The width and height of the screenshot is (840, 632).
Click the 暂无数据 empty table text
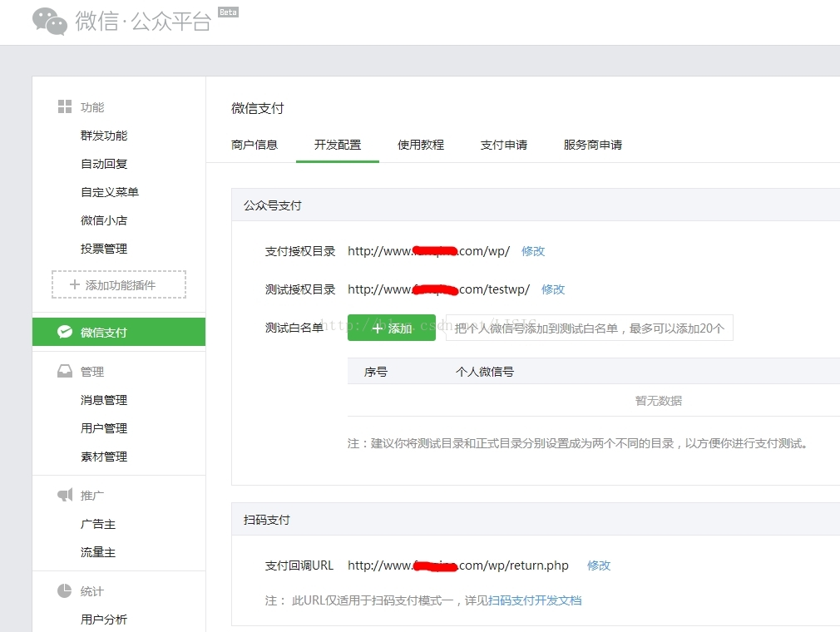pos(659,401)
